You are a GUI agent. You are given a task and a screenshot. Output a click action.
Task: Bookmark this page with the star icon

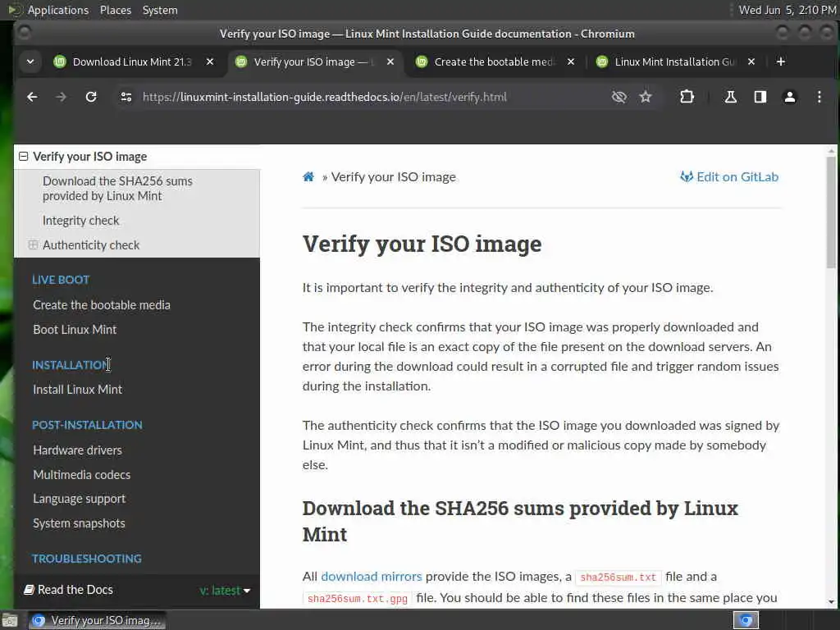click(646, 97)
